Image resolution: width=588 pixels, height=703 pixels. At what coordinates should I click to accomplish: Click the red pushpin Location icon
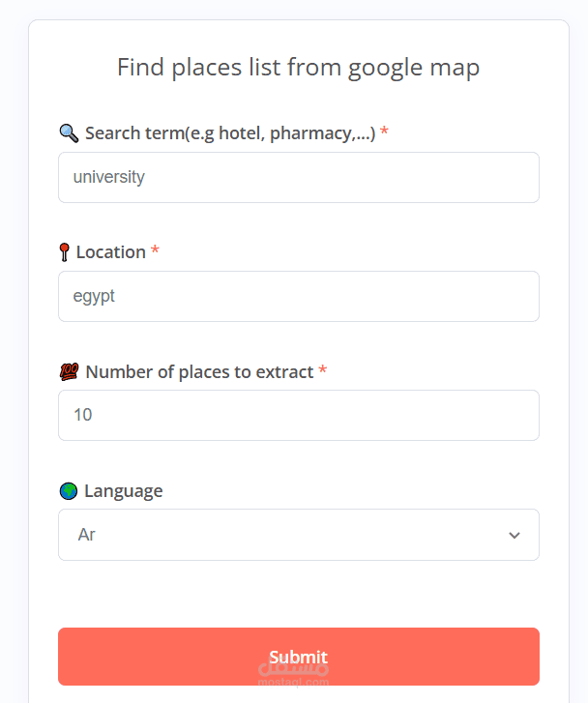[64, 252]
